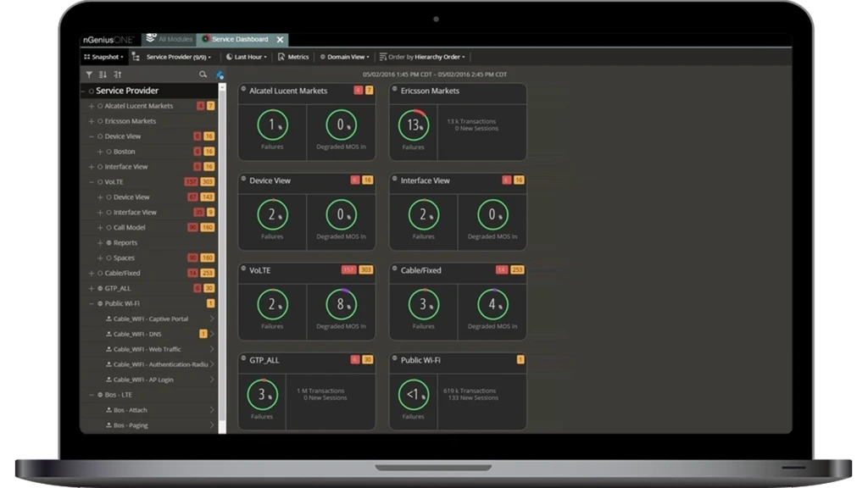Click the Failures gauge in VoLTE card

[272, 304]
